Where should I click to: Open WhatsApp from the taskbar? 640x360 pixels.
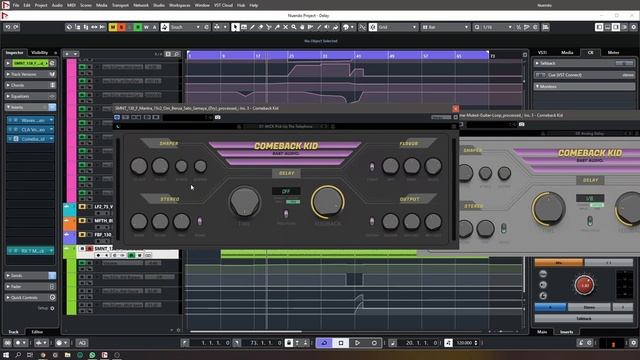[92, 355]
